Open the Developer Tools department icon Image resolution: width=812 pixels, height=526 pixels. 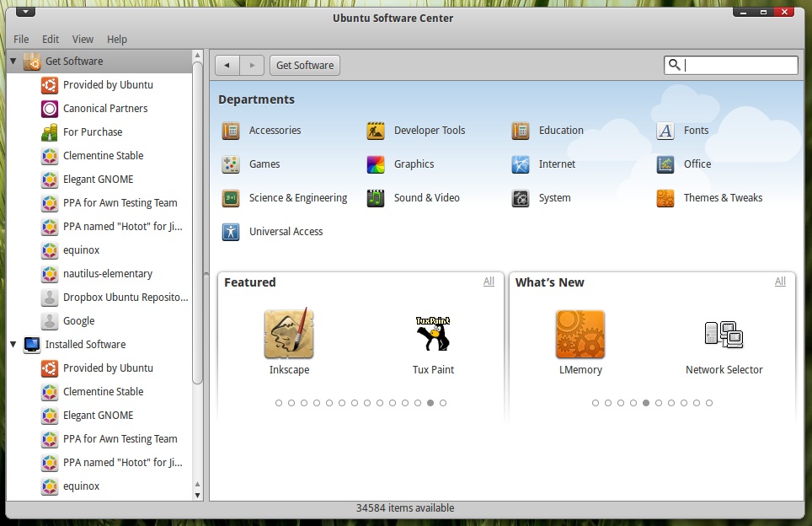tap(376, 131)
